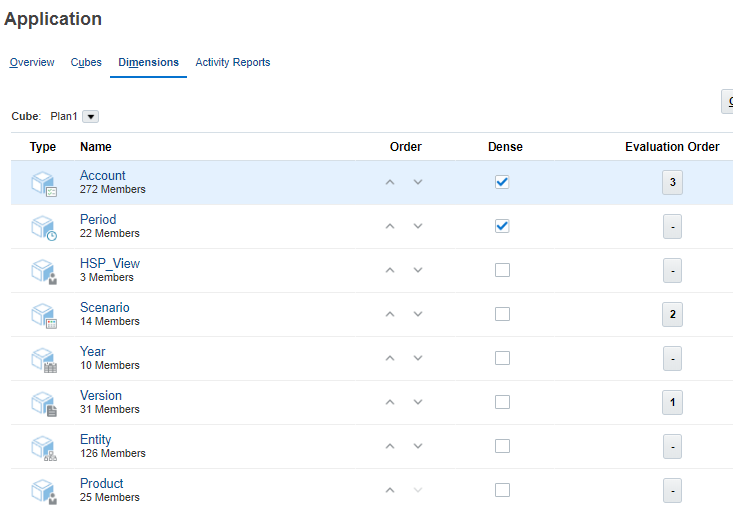The image size is (733, 511).
Task: Click the Name column header
Action: 96,147
